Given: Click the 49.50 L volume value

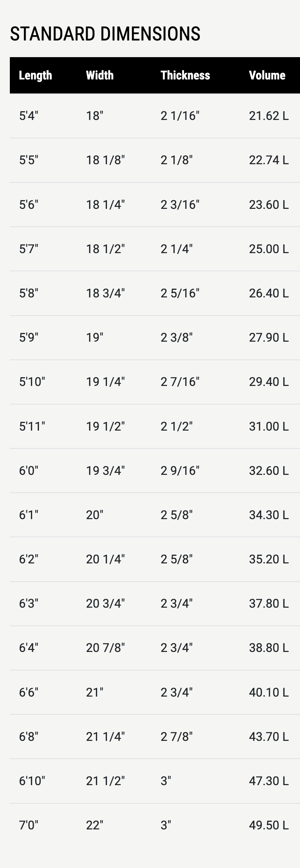Looking at the screenshot, I should coord(269,825).
